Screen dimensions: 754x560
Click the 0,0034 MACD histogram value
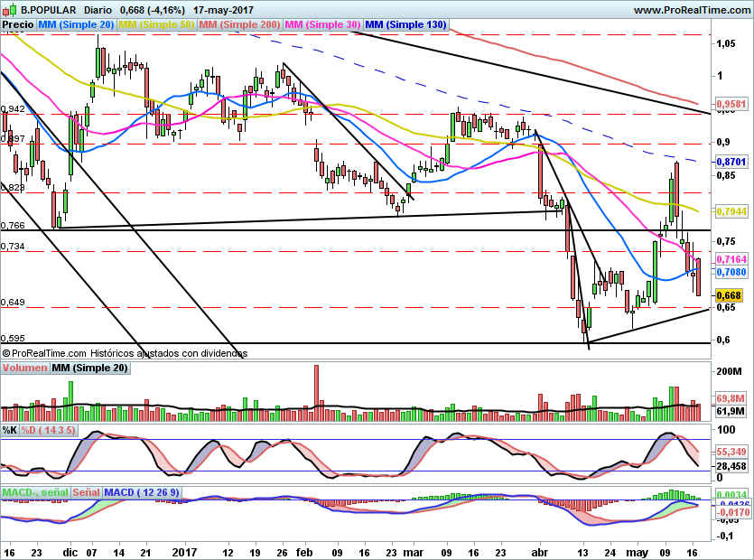tap(731, 495)
